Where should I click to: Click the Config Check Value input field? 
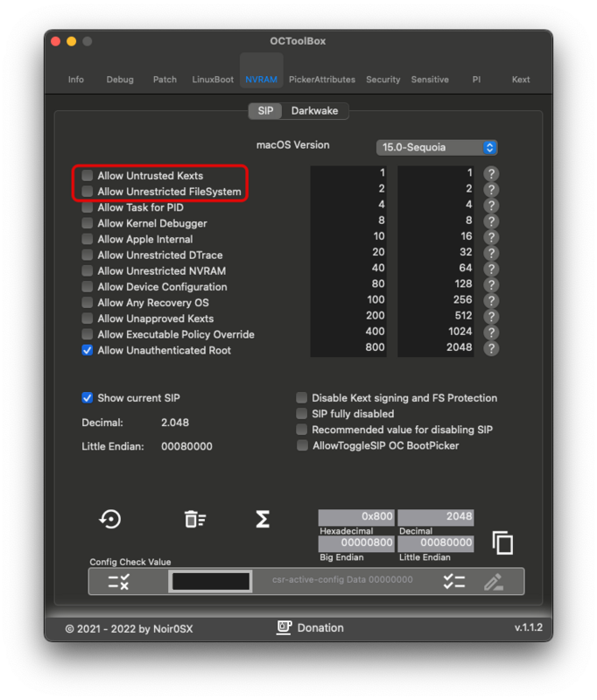[x=210, y=581]
